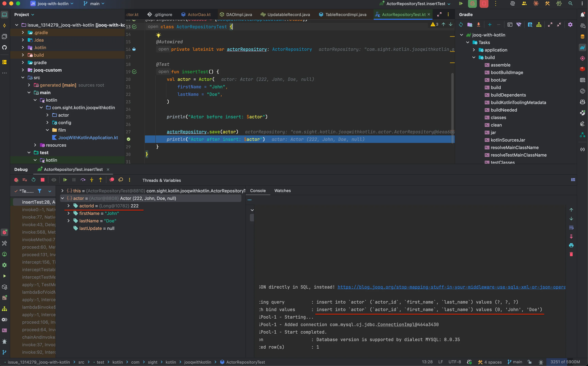
Task: Click the Gradle download sources icon
Action: point(478,25)
